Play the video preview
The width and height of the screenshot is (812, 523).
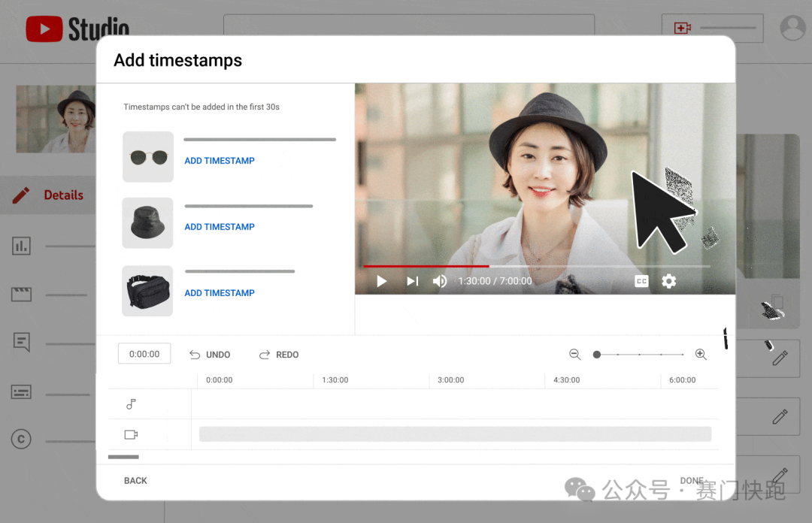coord(382,281)
